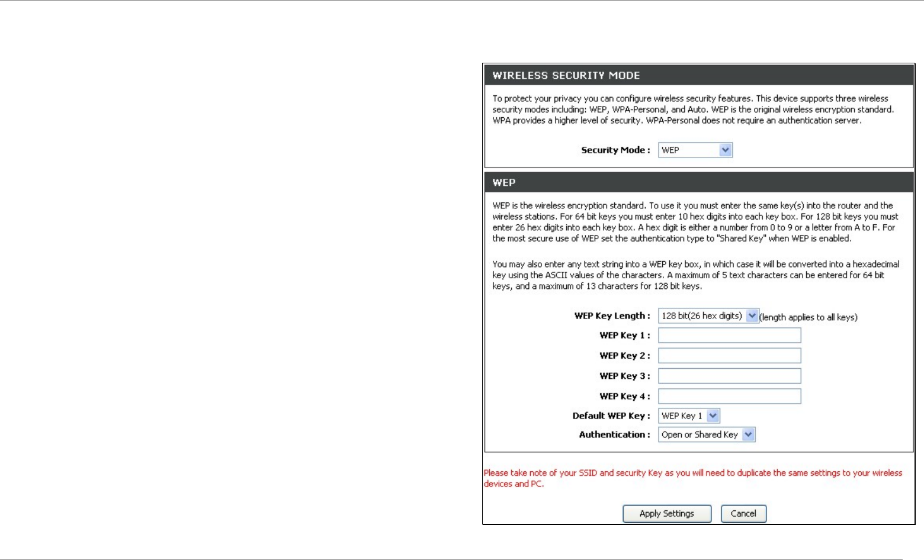This screenshot has width=924, height=560.
Task: Click the 'WEP Key Length :' label
Action: (612, 316)
